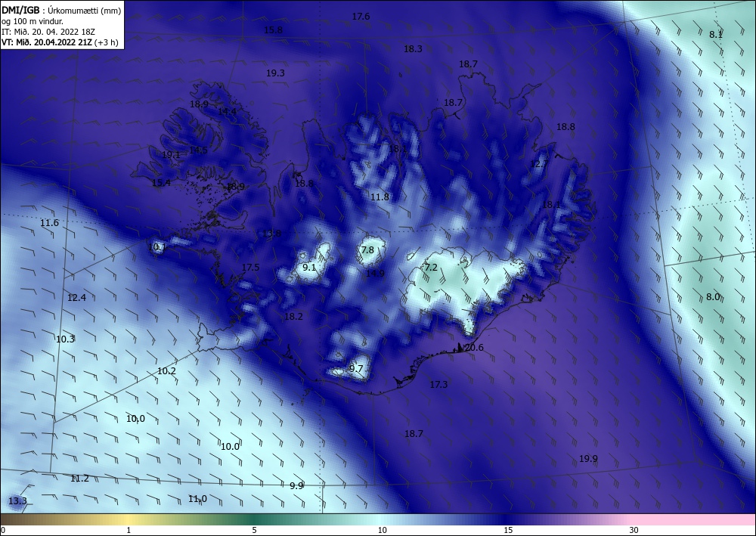The width and height of the screenshot is (756, 536).
Task: Click the 14.4 value in the Westfjords
Action: pyautogui.click(x=228, y=111)
